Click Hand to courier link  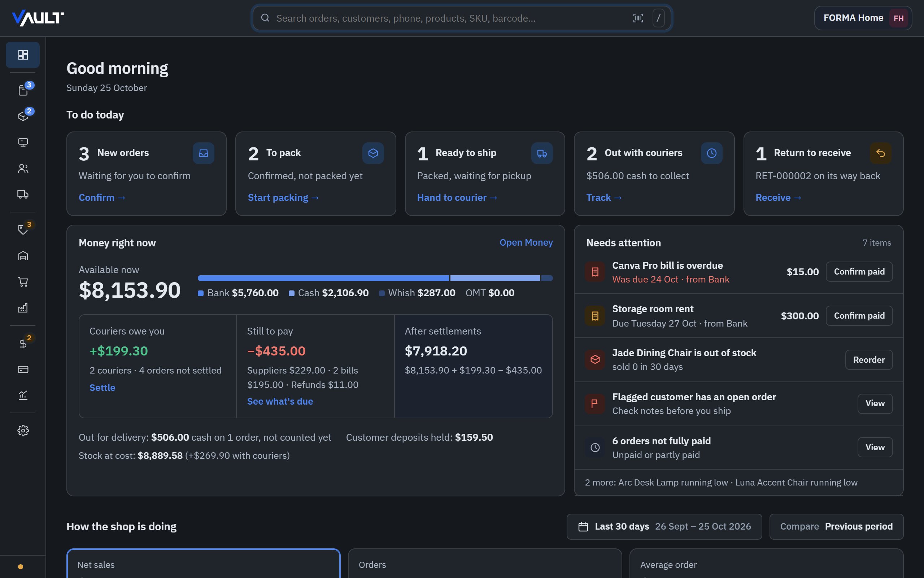pyautogui.click(x=457, y=198)
